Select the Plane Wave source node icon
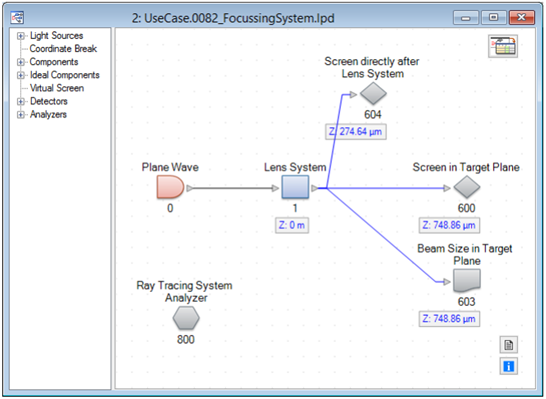 tap(170, 187)
